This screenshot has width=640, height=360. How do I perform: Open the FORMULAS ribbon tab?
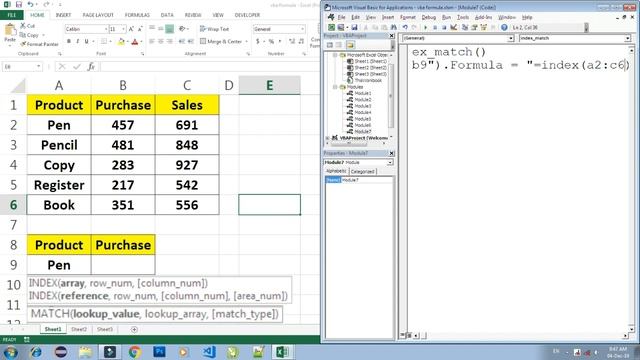pos(137,15)
